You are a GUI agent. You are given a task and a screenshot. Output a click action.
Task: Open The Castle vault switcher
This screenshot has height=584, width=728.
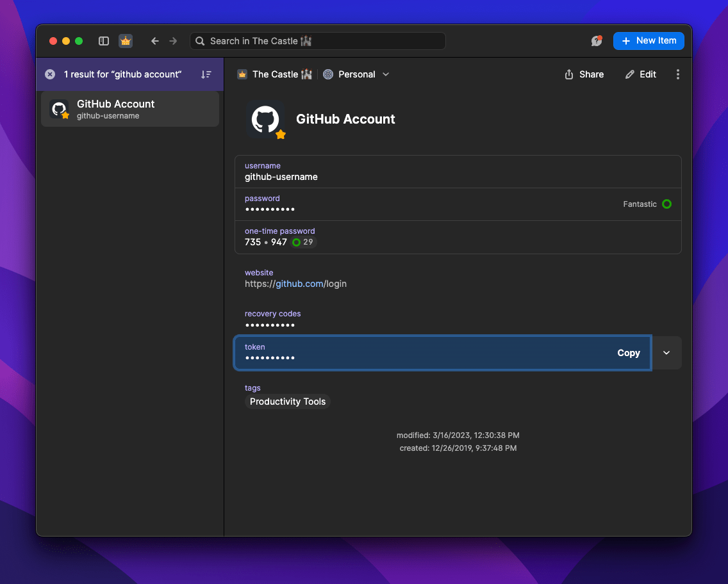tap(274, 74)
